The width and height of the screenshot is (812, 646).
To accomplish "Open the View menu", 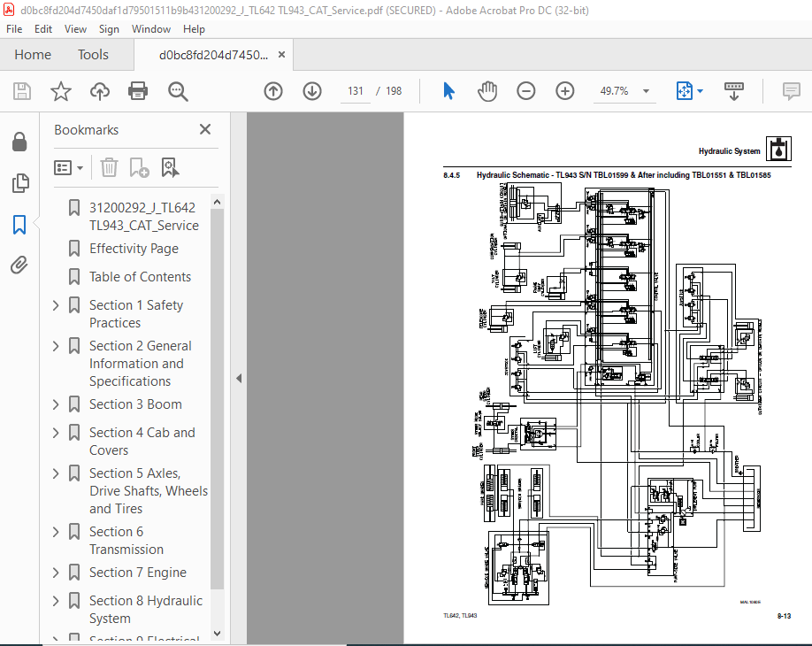I will point(75,29).
